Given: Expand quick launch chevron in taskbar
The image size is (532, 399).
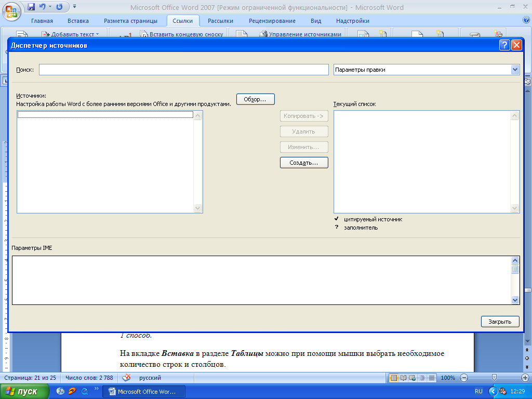Looking at the screenshot, I should [x=96, y=389].
